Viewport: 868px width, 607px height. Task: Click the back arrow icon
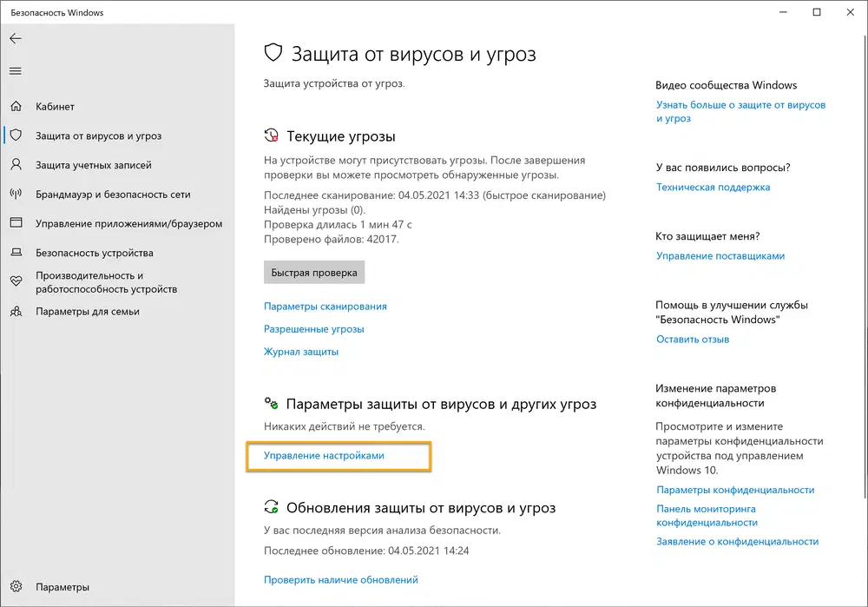pyautogui.click(x=16, y=39)
